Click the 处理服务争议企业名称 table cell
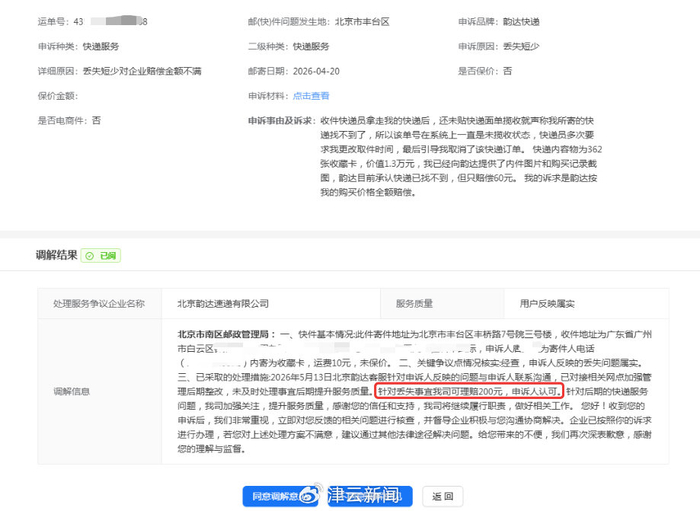This screenshot has height=511, width=700. 99,303
